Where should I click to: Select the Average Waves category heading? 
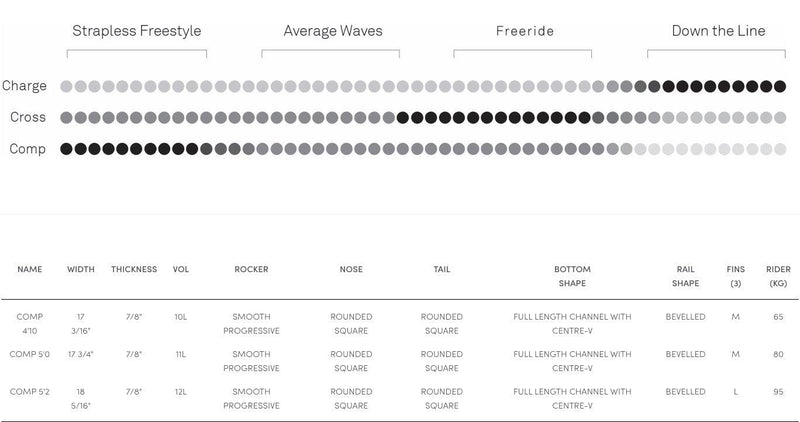[331, 31]
